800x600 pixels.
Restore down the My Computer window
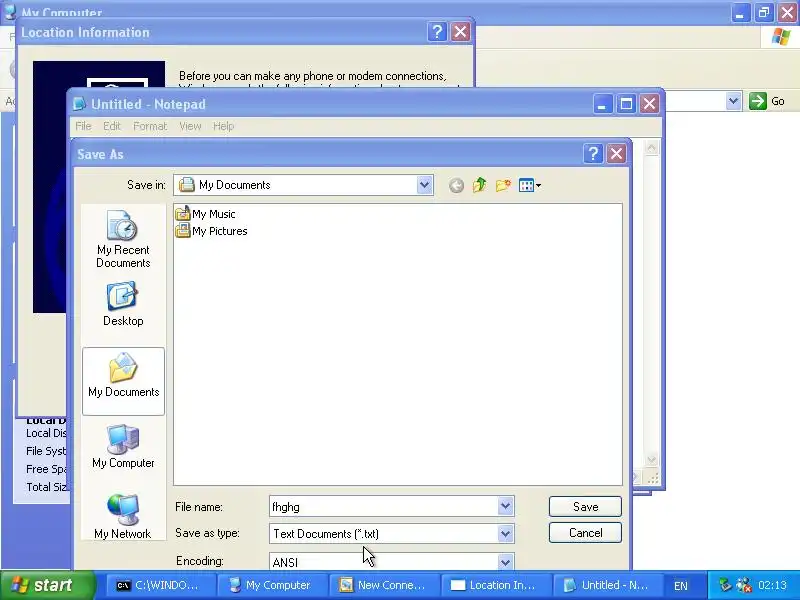763,13
